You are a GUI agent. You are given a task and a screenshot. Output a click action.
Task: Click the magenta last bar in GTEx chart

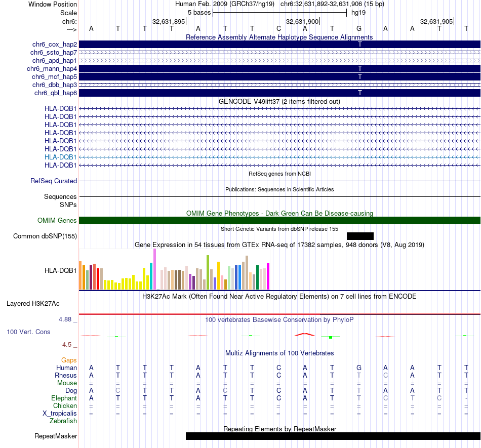pyautogui.click(x=268, y=276)
